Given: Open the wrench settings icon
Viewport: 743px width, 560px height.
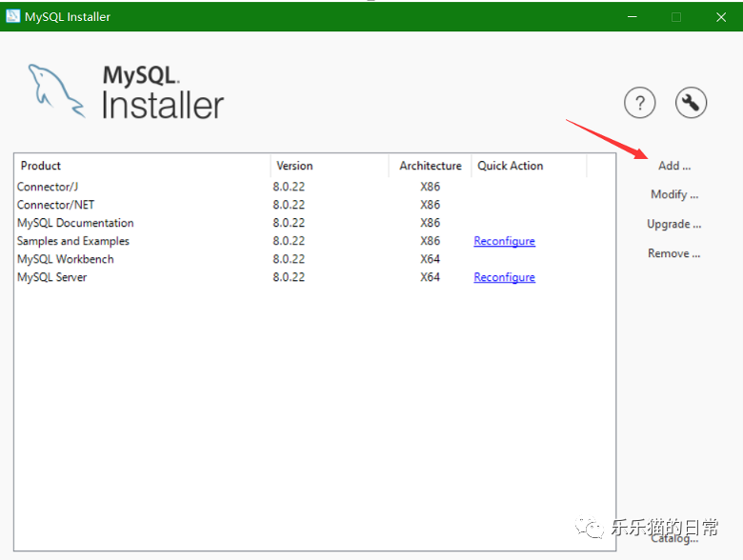Looking at the screenshot, I should [x=691, y=102].
